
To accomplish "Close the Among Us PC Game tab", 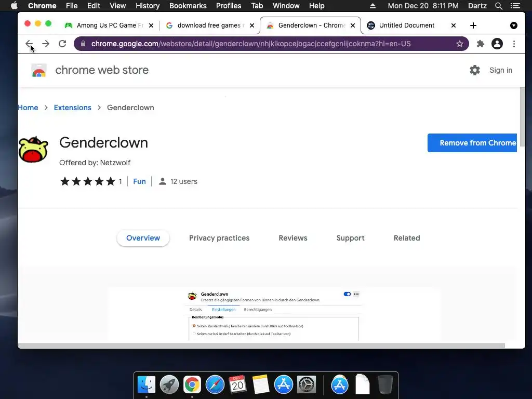I will pyautogui.click(x=151, y=25).
